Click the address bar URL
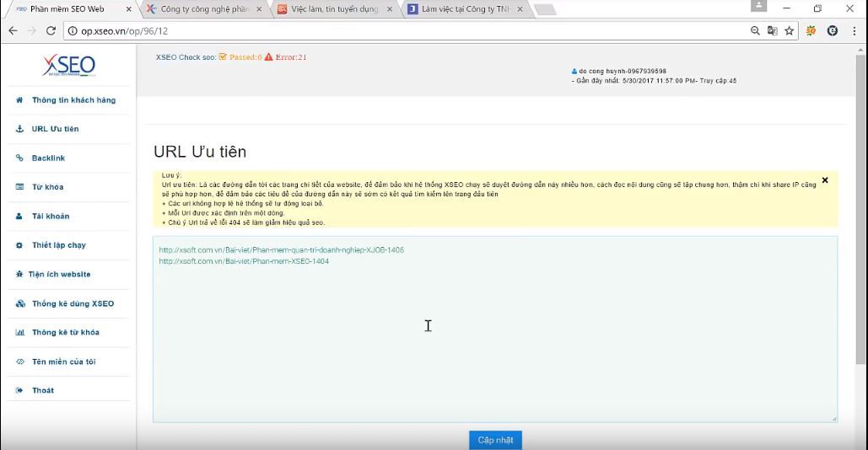The width and height of the screenshot is (868, 450). click(x=125, y=31)
